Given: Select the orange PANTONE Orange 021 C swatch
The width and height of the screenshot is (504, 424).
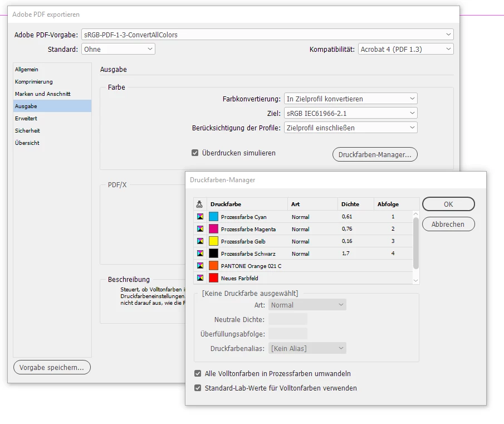Looking at the screenshot, I should (x=213, y=266).
